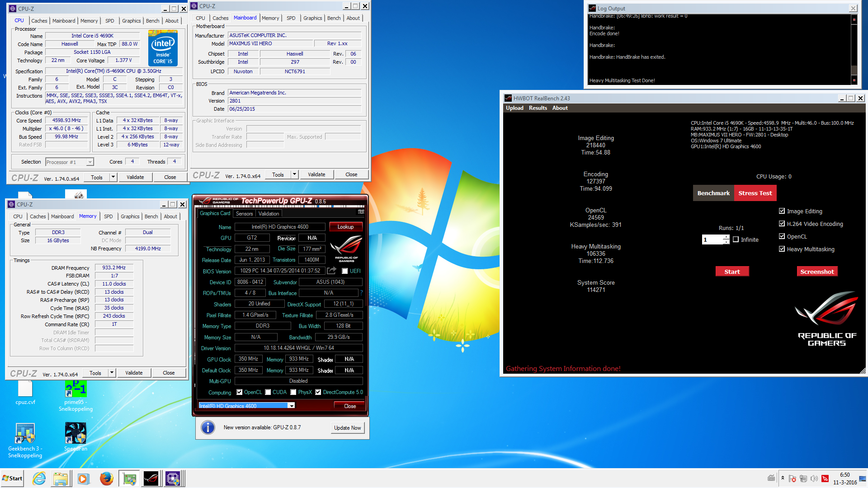The height and width of the screenshot is (488, 868).
Task: Open Firefox from the taskbar
Action: (106, 479)
